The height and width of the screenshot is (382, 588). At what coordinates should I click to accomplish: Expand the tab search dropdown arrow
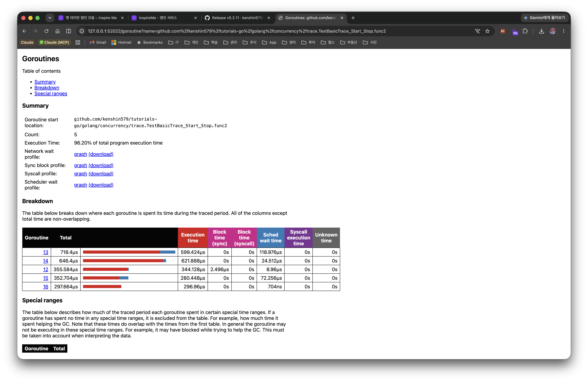pyautogui.click(x=50, y=18)
